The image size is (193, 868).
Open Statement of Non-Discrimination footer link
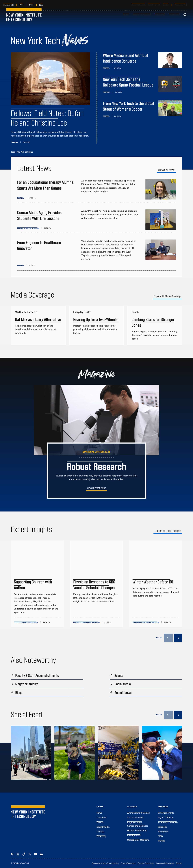[x=105, y=863]
